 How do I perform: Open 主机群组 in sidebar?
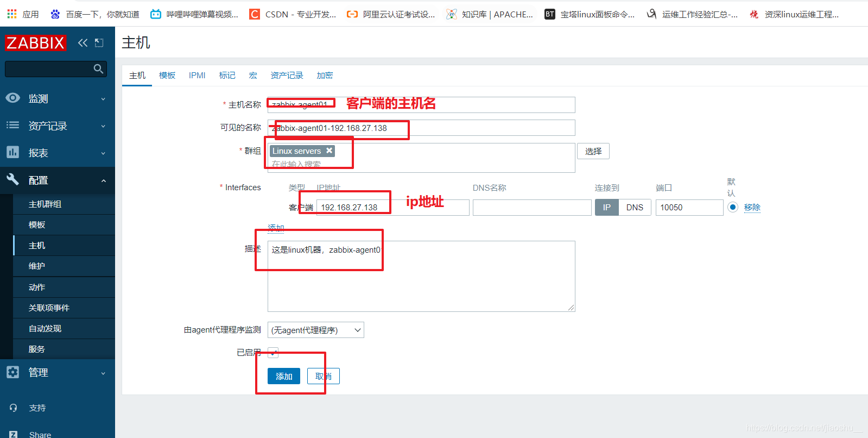64,204
